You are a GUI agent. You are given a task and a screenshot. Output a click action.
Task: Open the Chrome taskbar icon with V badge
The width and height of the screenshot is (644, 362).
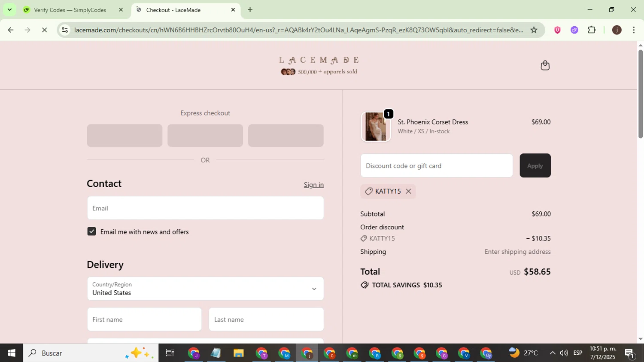[464, 353]
